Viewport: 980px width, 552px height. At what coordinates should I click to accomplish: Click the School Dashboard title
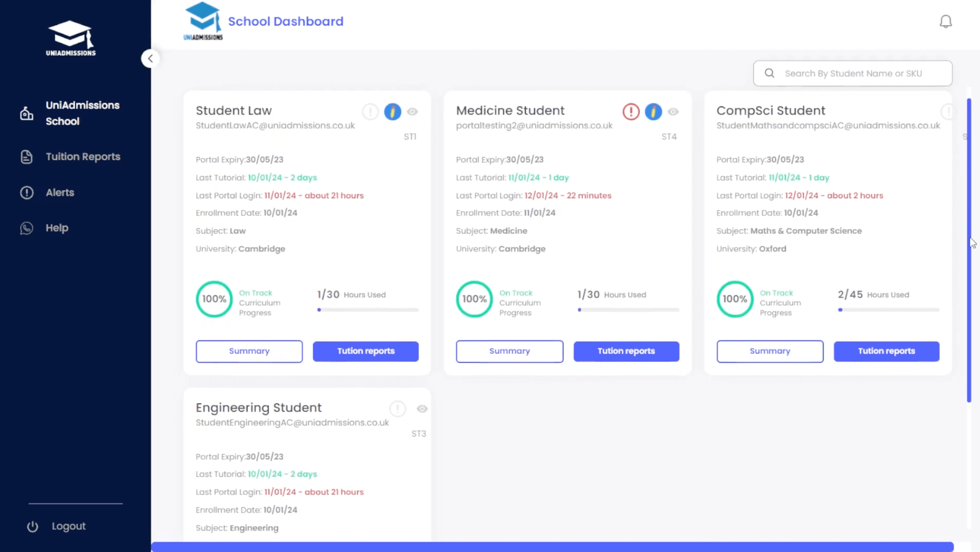(x=286, y=21)
